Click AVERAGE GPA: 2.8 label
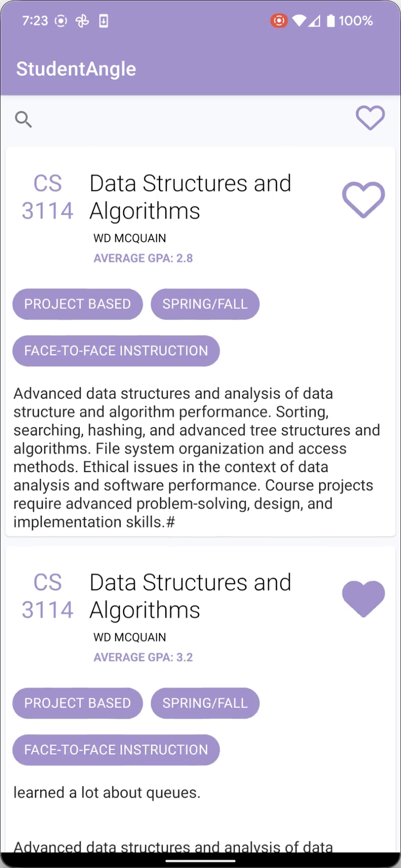 143,258
